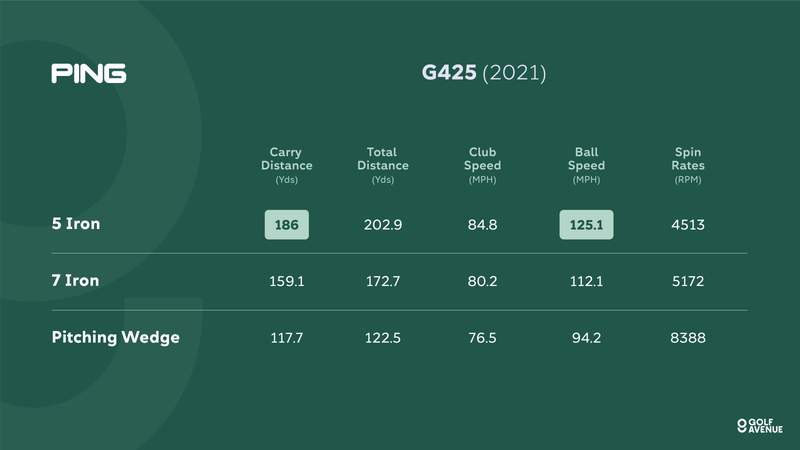Select the highlighted 186 carry distance value
This screenshot has width=800, height=450.
pyautogui.click(x=287, y=225)
